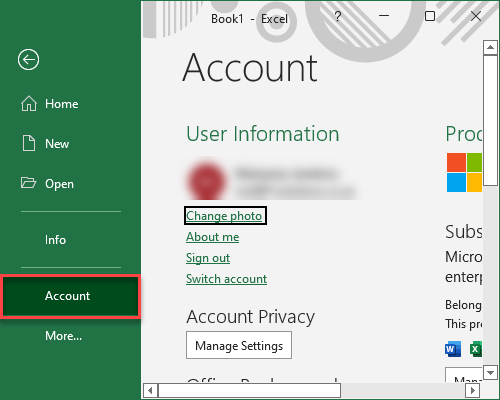500x400 pixels.
Task: Click the Change photo link
Action: (x=224, y=216)
